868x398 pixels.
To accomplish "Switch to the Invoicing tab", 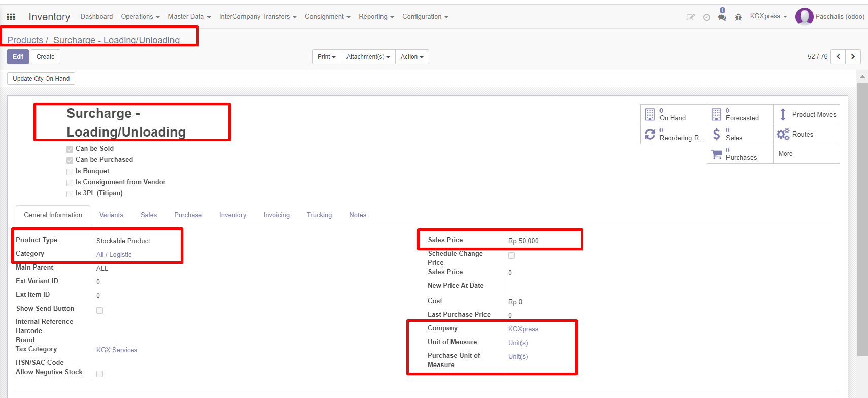I will coord(276,215).
